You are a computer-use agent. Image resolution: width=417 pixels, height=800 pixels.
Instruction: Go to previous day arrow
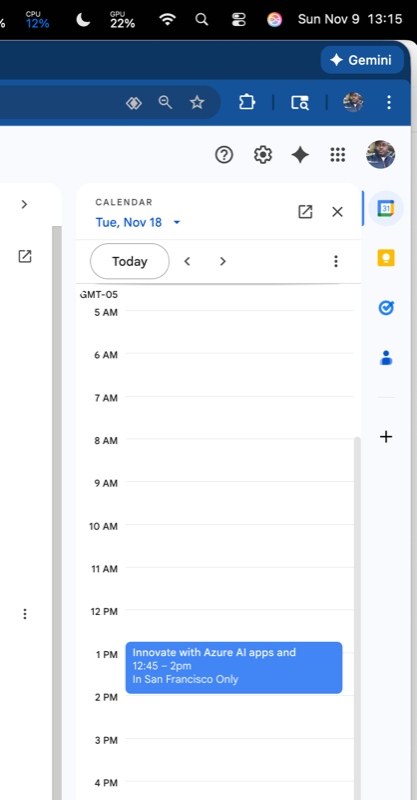[x=187, y=261]
